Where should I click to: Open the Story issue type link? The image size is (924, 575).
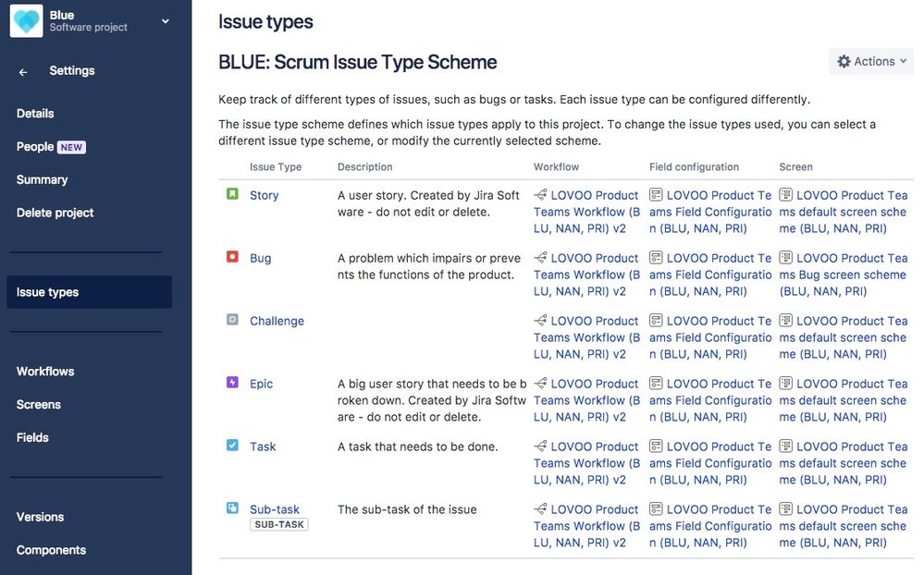coord(264,195)
